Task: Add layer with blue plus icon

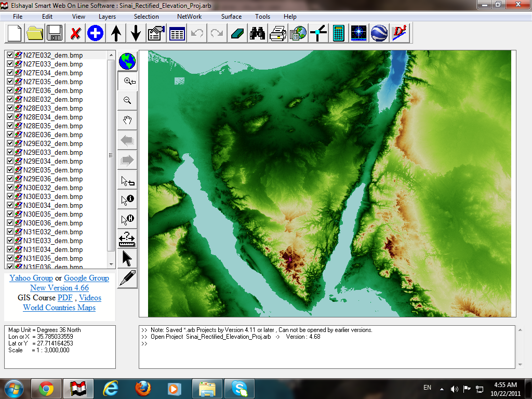Action: [x=96, y=33]
